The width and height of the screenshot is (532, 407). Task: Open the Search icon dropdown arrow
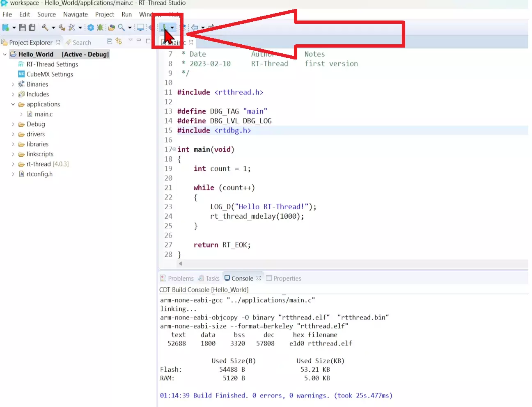click(130, 27)
